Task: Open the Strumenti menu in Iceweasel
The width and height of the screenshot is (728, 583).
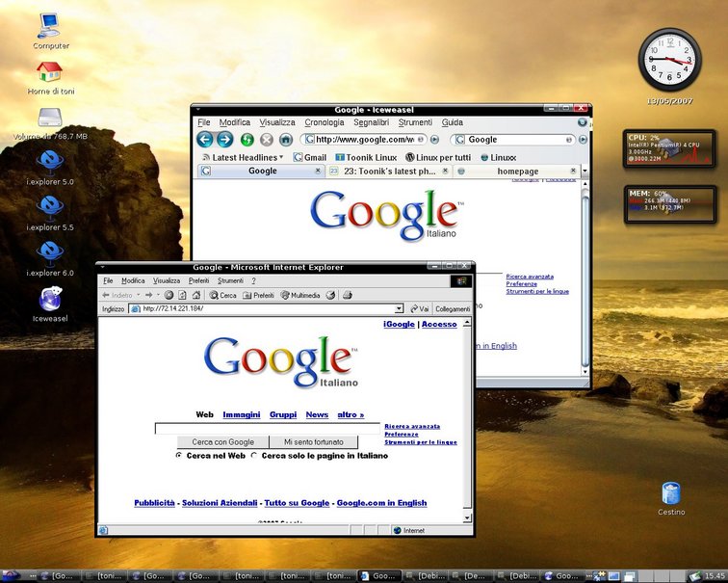Action: pyautogui.click(x=415, y=122)
